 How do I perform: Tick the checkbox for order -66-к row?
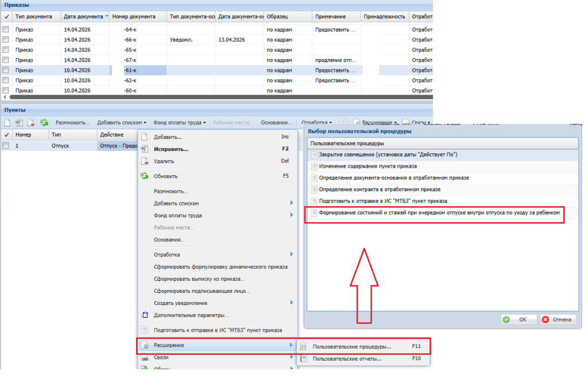[x=6, y=40]
